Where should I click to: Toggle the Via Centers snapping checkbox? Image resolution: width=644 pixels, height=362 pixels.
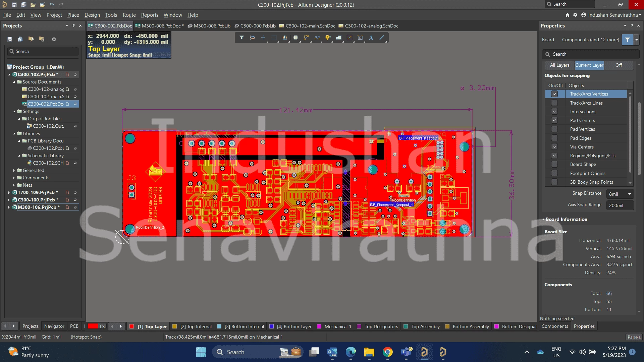click(554, 147)
